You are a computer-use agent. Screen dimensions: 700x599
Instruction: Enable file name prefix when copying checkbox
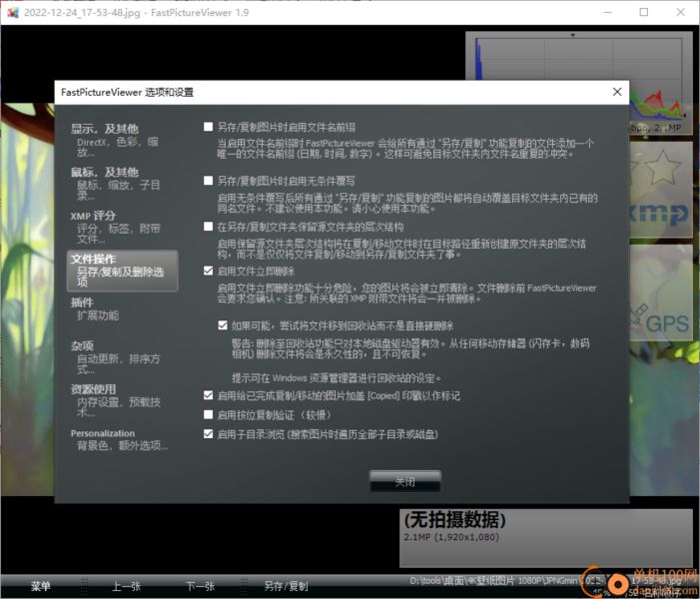point(208,127)
